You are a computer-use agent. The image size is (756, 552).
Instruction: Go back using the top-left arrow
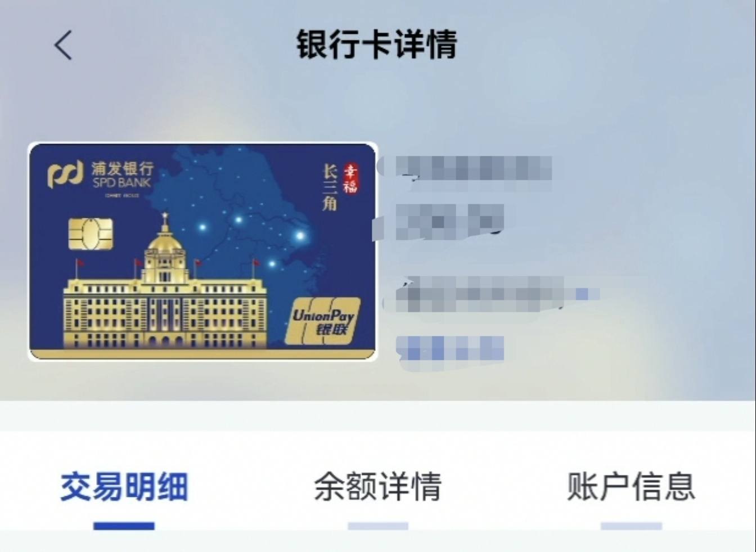point(63,45)
